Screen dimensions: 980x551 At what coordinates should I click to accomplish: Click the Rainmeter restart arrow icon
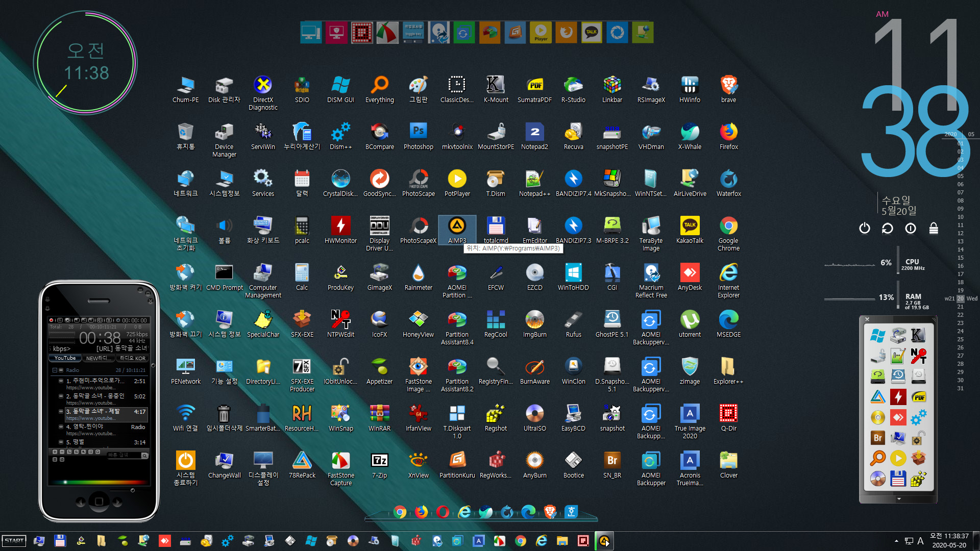point(887,228)
